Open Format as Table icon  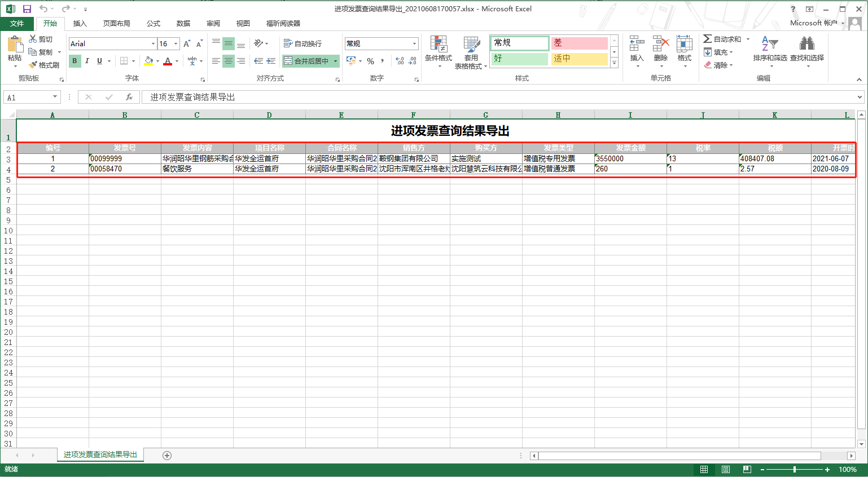point(471,44)
